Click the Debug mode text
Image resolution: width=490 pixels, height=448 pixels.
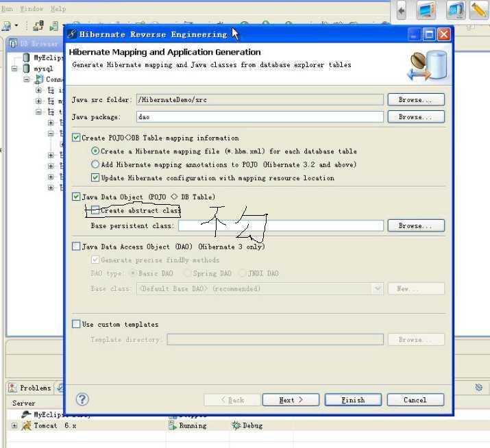[252, 425]
